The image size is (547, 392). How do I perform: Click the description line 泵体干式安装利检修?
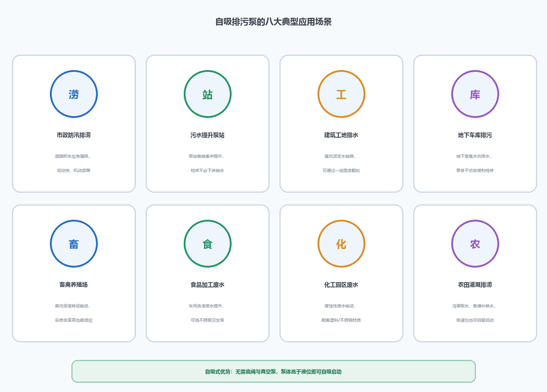pyautogui.click(x=475, y=170)
